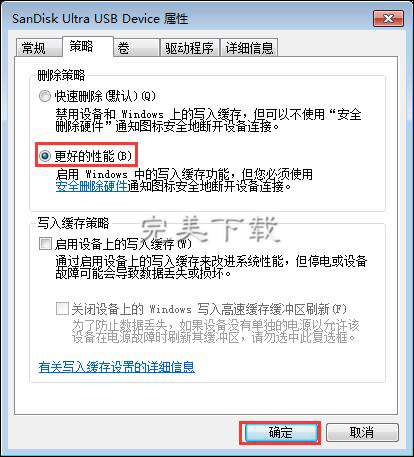Open 有关写入缓存设置的详细信息 link
414x457 pixels.
click(x=117, y=367)
